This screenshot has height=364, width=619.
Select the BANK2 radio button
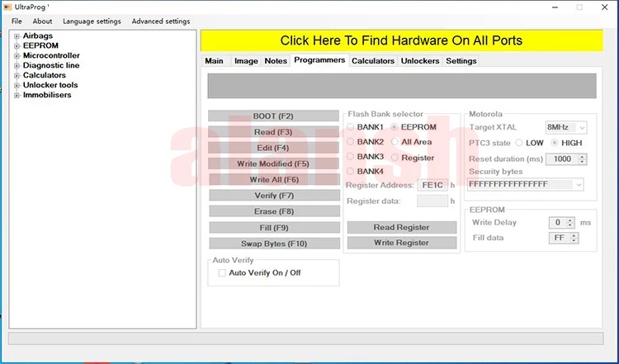[351, 141]
